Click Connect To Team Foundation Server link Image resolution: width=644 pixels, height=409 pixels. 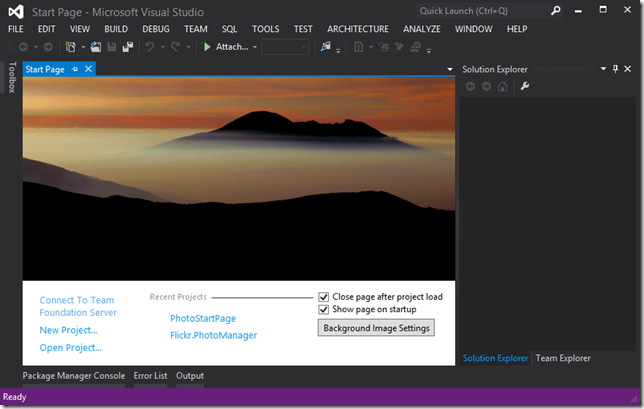(x=78, y=306)
